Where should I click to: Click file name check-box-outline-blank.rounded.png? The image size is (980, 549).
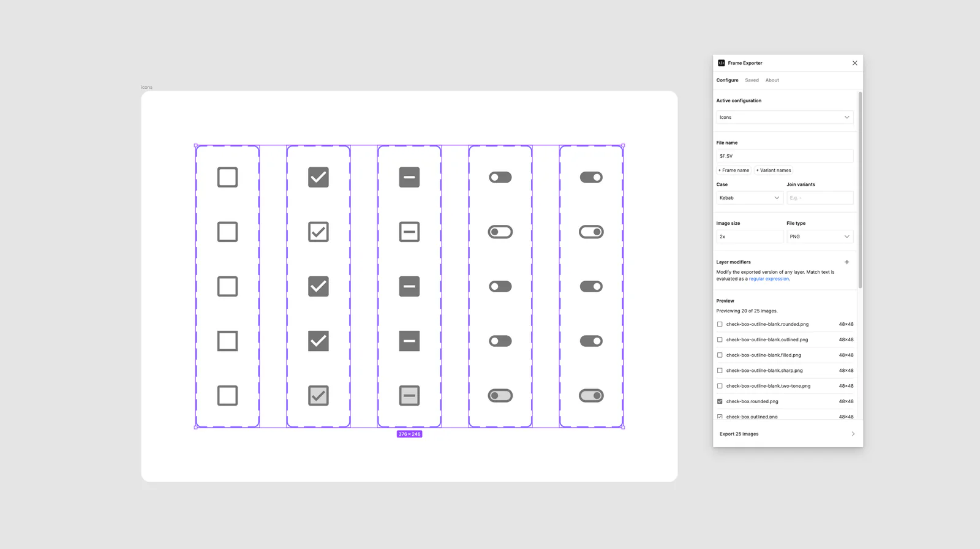767,324
